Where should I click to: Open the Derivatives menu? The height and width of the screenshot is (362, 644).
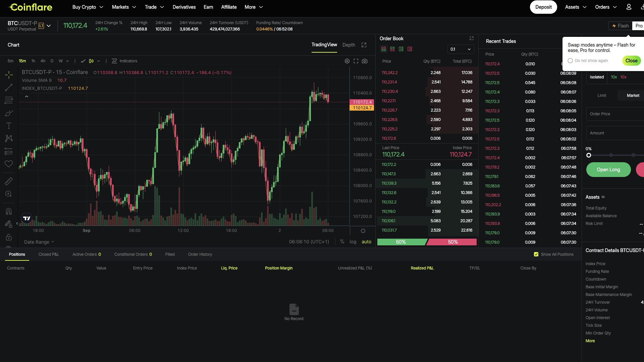click(x=184, y=7)
